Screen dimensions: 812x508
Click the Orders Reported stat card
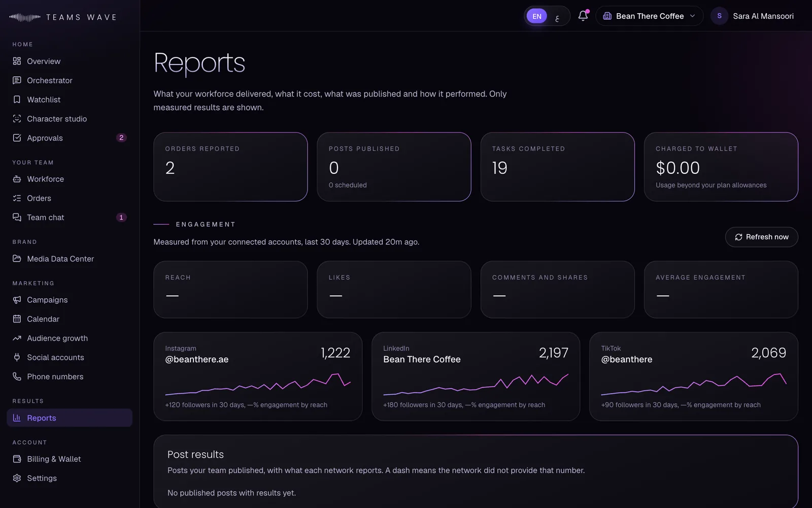coord(230,167)
